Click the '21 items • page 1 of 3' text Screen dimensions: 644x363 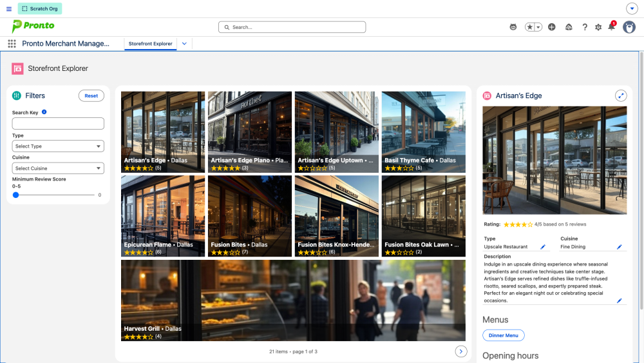click(x=293, y=351)
